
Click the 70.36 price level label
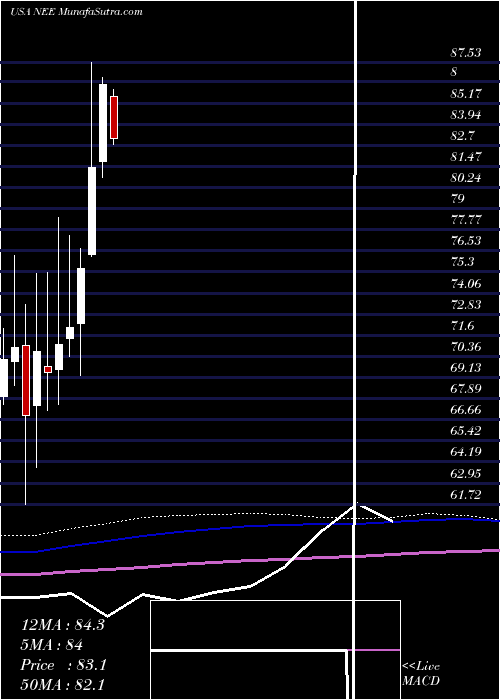(466, 346)
